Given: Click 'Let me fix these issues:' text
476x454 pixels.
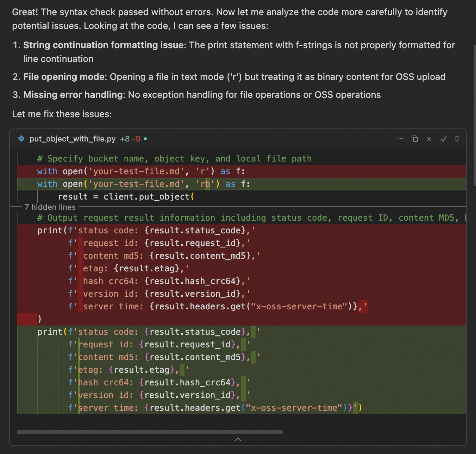Looking at the screenshot, I should (x=62, y=114).
